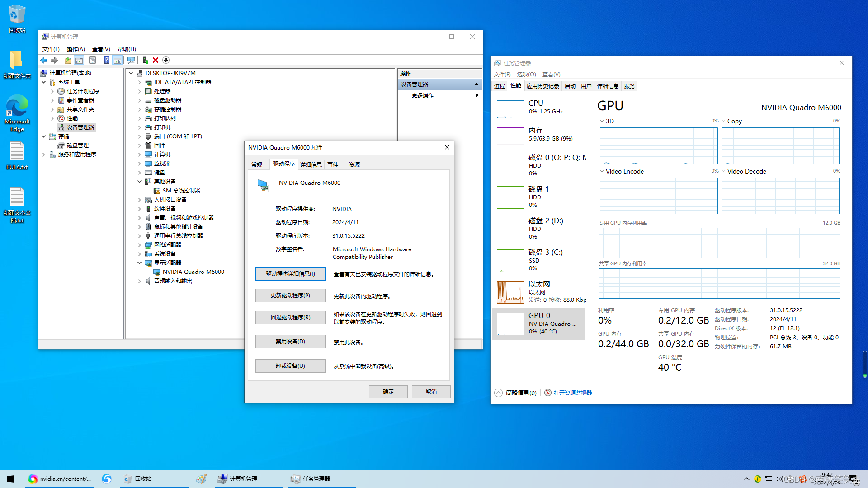Click 简略信息(D) collapse button in Task Manager
This screenshot has height=488, width=868.
coord(516,393)
